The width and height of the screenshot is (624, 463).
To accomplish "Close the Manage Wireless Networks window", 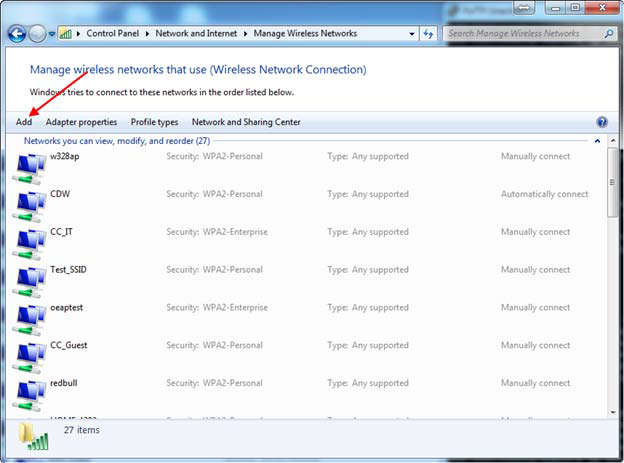I will coord(601,8).
